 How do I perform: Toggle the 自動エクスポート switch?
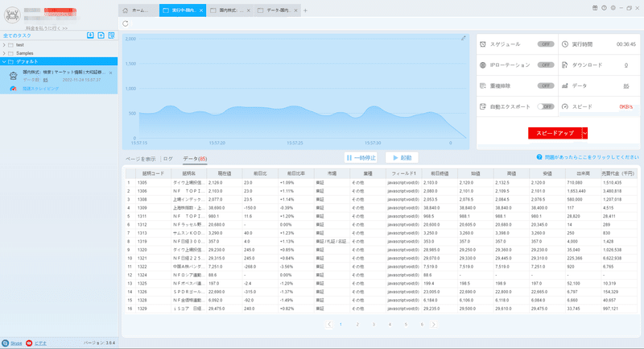coord(546,106)
